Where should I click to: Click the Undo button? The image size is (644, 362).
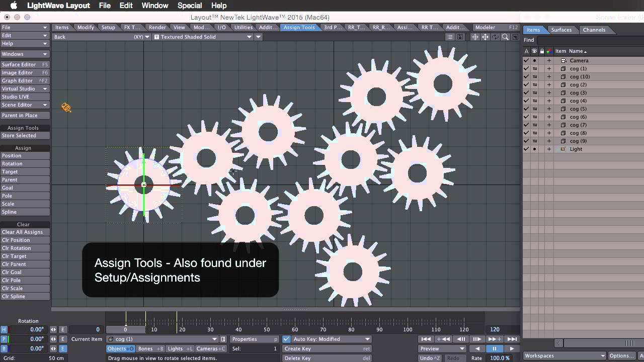[x=430, y=358]
